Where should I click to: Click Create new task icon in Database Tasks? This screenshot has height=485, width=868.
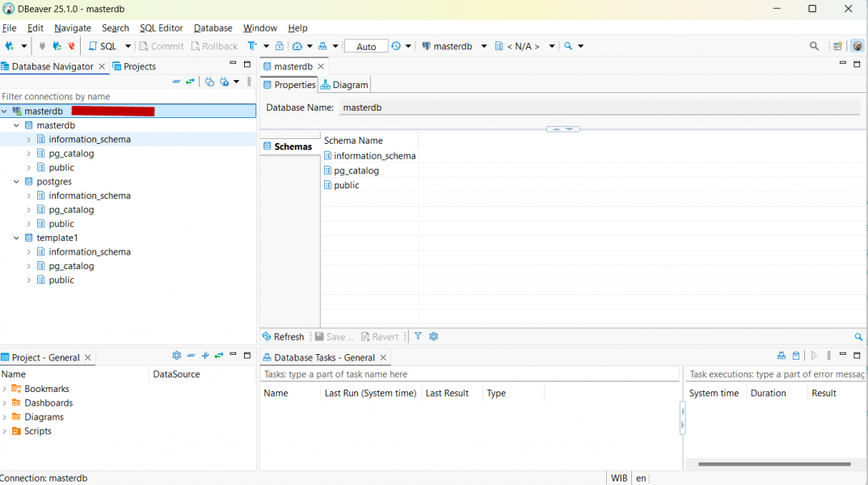[x=781, y=356]
